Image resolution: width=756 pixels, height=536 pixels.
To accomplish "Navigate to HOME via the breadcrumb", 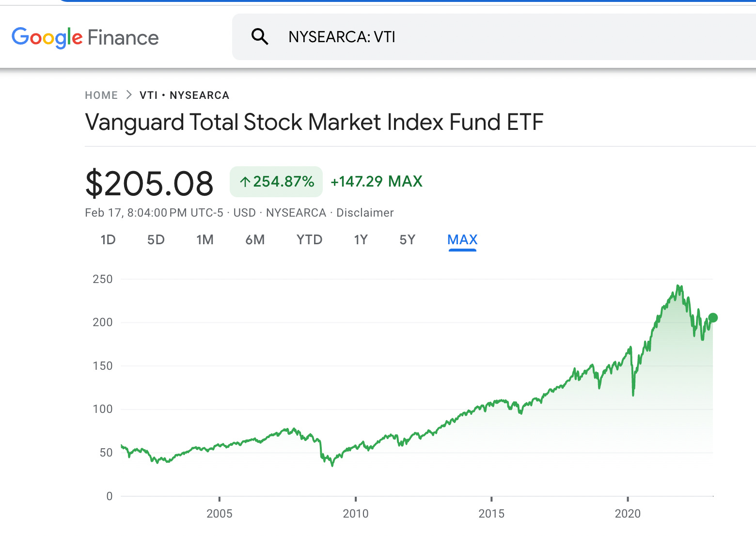I will coord(101,95).
